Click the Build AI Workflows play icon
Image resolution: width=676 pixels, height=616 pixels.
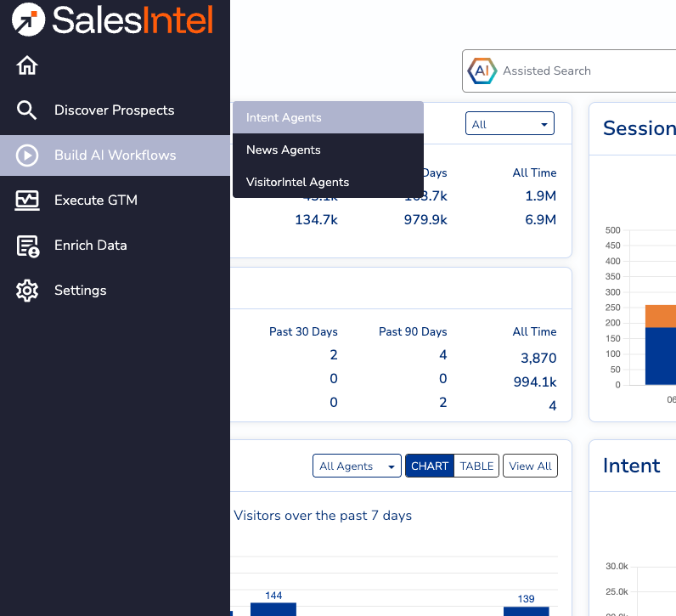click(27, 155)
